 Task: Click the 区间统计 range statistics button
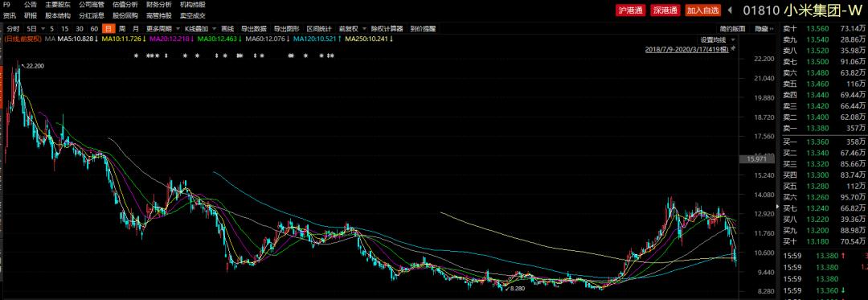pyautogui.click(x=319, y=29)
